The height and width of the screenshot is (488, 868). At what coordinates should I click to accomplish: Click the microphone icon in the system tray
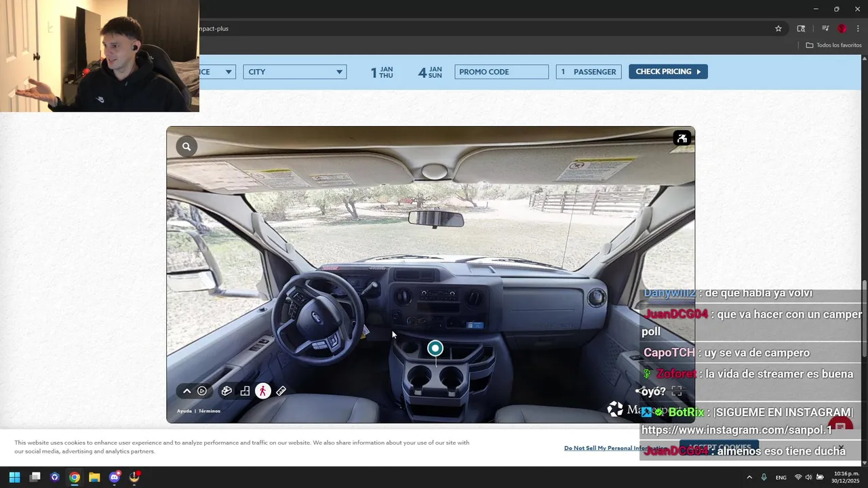(764, 477)
